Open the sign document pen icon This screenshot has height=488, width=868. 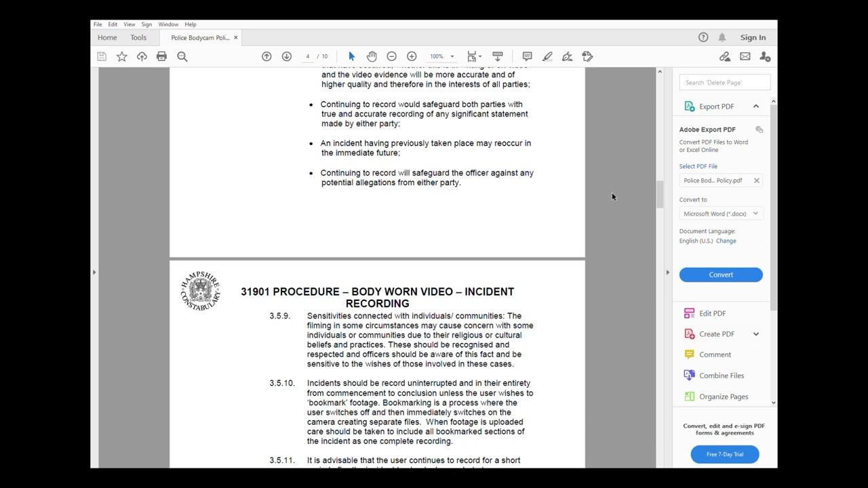(568, 56)
